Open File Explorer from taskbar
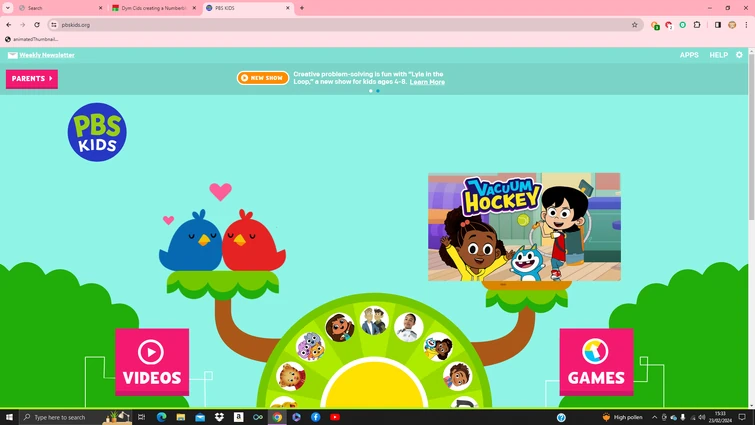The image size is (755, 425). pos(181,417)
